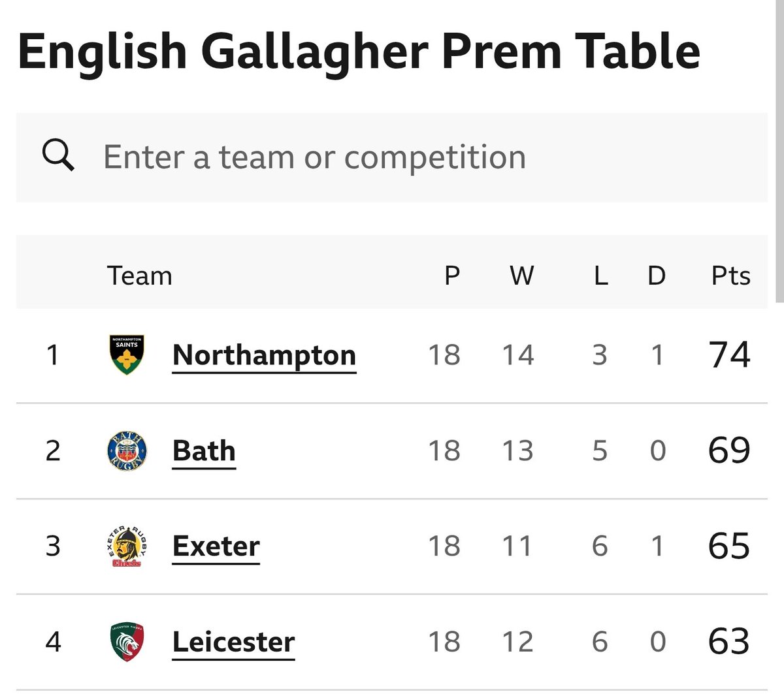
Task: Click the Team column header
Action: (140, 276)
